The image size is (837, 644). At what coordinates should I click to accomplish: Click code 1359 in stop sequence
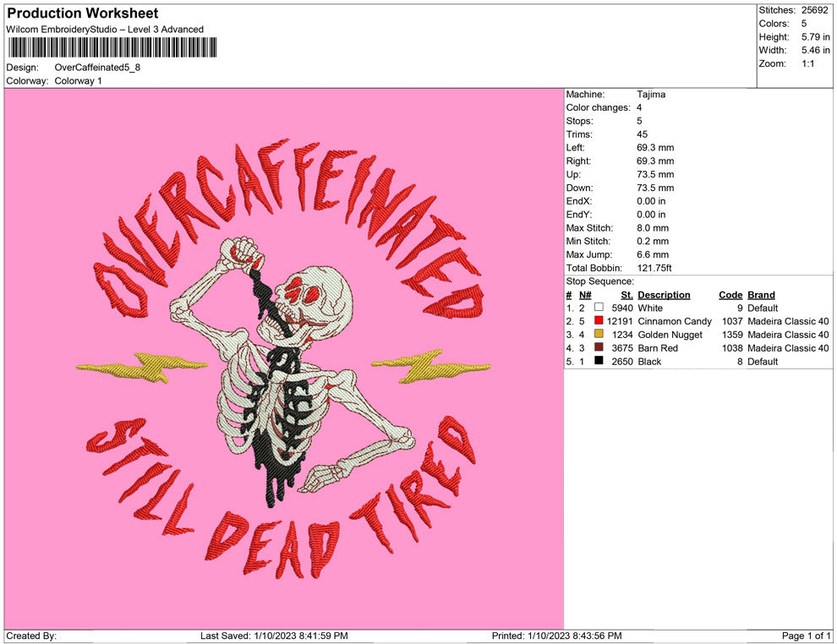tap(732, 335)
